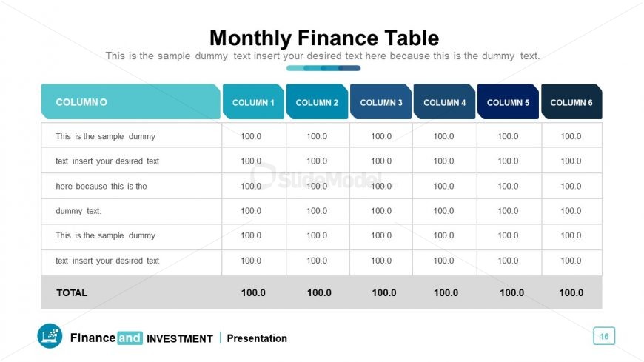Click the first row 'This is the sample dummy'
This screenshot has width=644, height=362.
point(106,136)
